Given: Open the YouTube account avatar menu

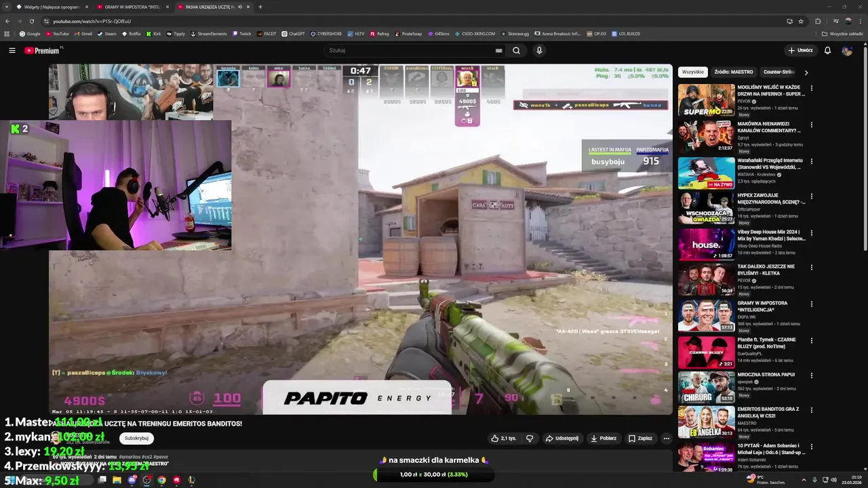Looking at the screenshot, I should 847,50.
